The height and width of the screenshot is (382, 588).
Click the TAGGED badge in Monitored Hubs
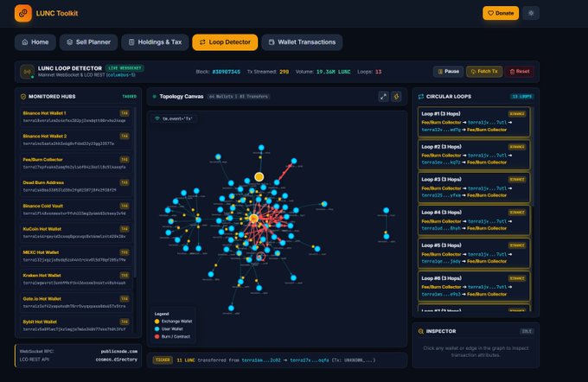(x=130, y=96)
